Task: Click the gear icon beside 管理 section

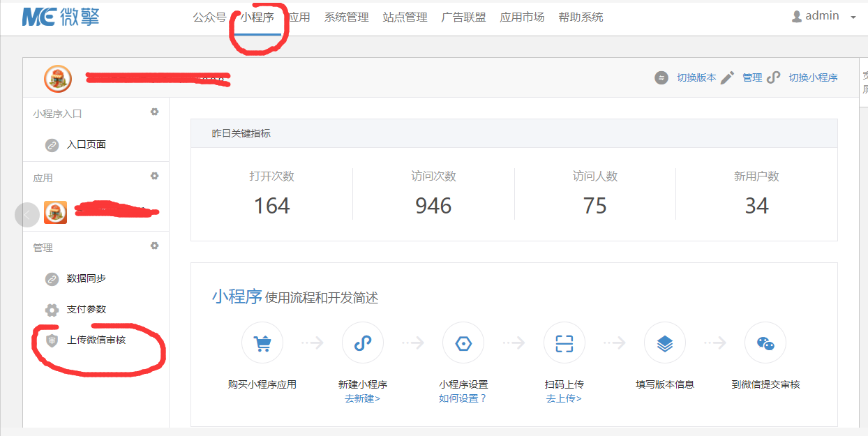Action: click(155, 246)
